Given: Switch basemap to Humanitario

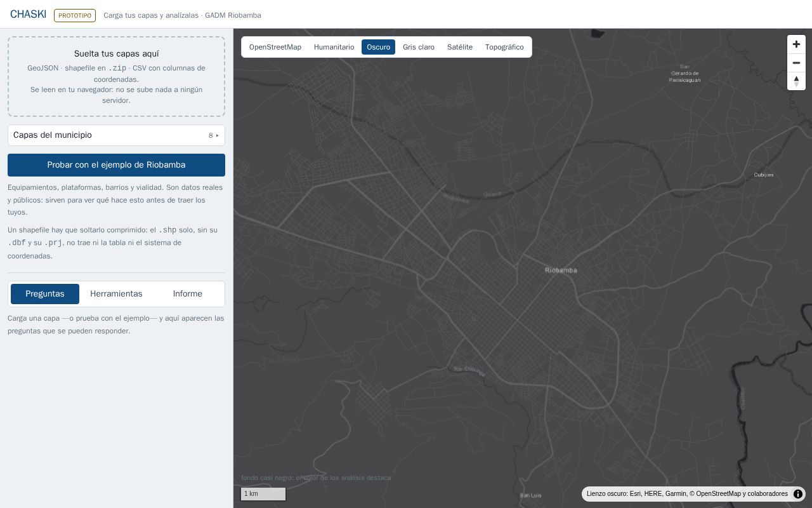Looking at the screenshot, I should point(334,47).
